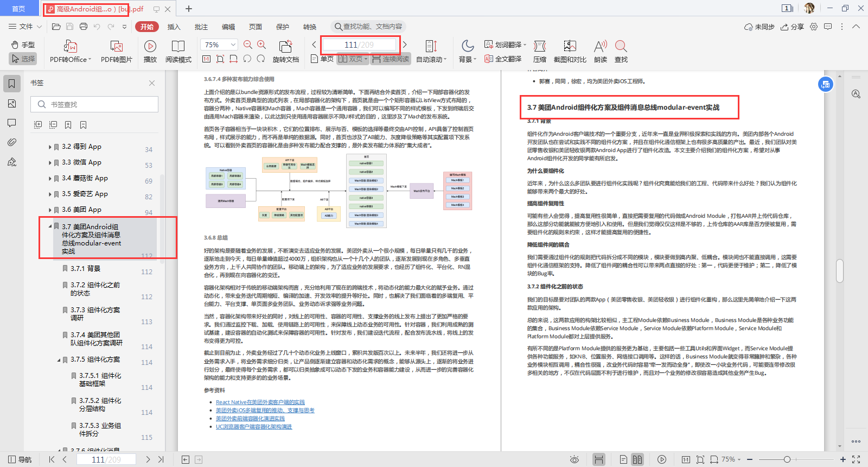Switch to the 插入 tab

click(174, 27)
